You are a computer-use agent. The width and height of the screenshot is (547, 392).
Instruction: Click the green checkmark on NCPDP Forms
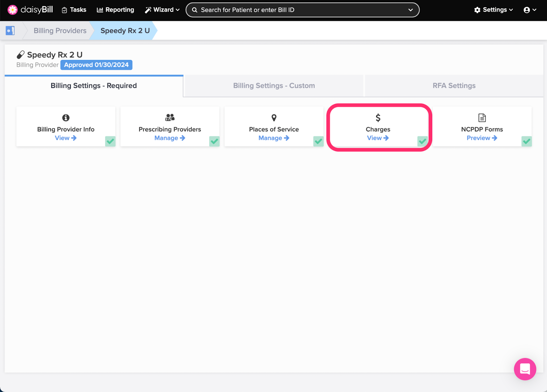coord(526,141)
